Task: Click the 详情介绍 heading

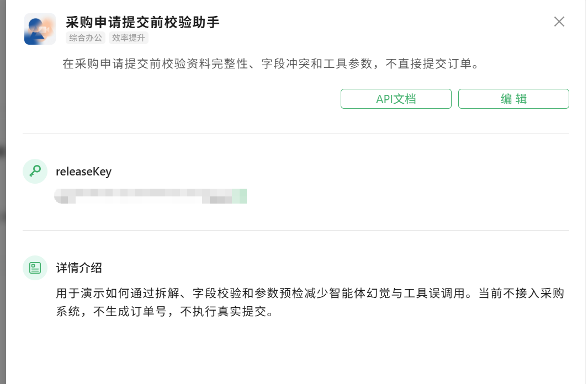Action: coord(79,268)
